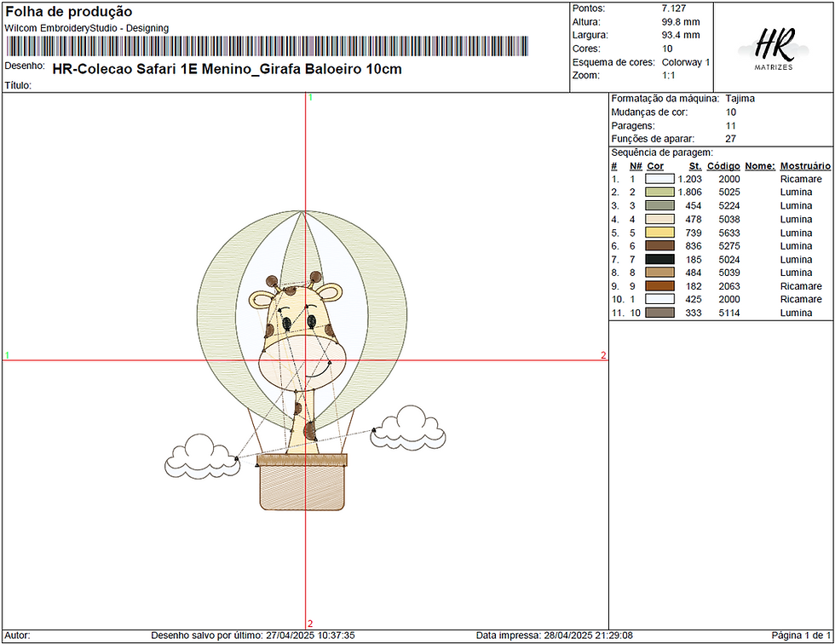Image resolution: width=835 pixels, height=644 pixels.
Task: Click stitch count '1.203' in table
Action: click(x=689, y=180)
